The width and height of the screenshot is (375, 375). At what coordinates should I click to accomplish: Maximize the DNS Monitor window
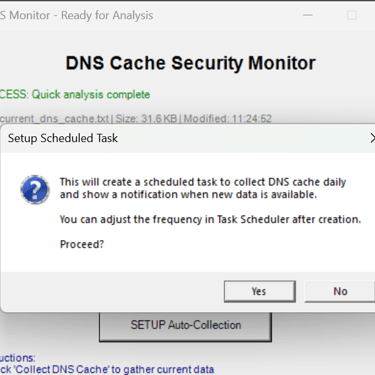tap(352, 15)
